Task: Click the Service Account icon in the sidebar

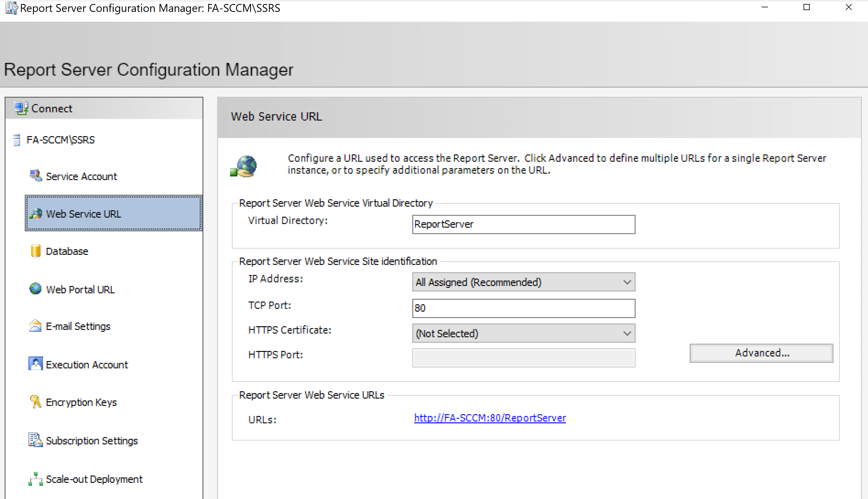Action: pyautogui.click(x=35, y=176)
